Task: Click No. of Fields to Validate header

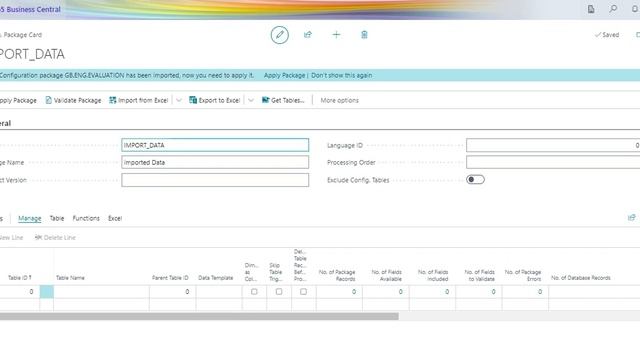Action: tap(480, 275)
